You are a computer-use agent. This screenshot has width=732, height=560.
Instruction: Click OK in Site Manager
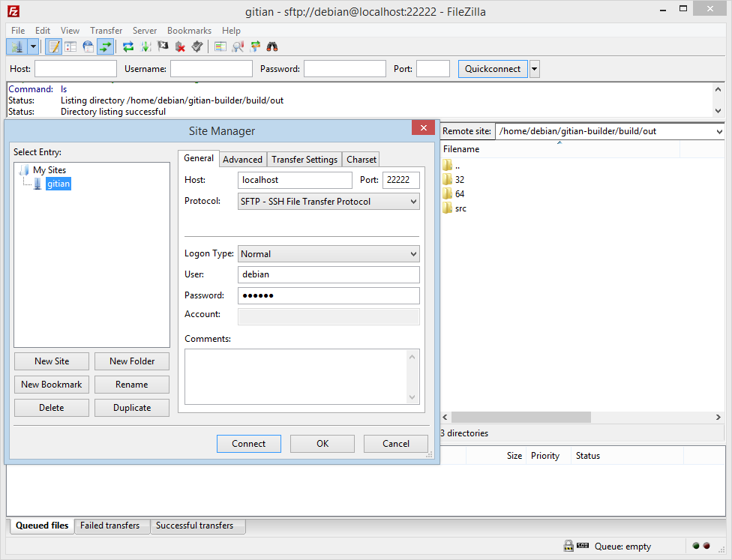(322, 444)
